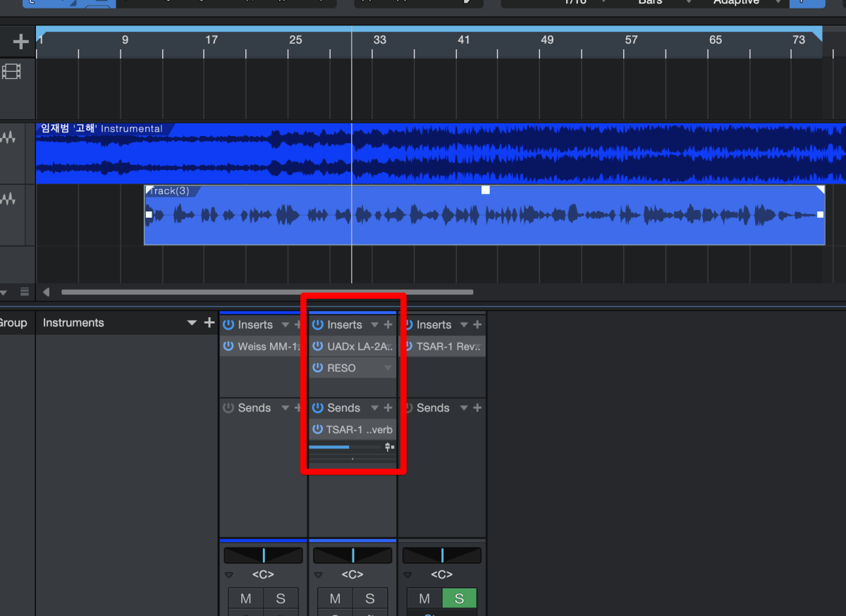This screenshot has height=616, width=846.
Task: Bypass the UADx LA-2A insert
Action: 318,346
